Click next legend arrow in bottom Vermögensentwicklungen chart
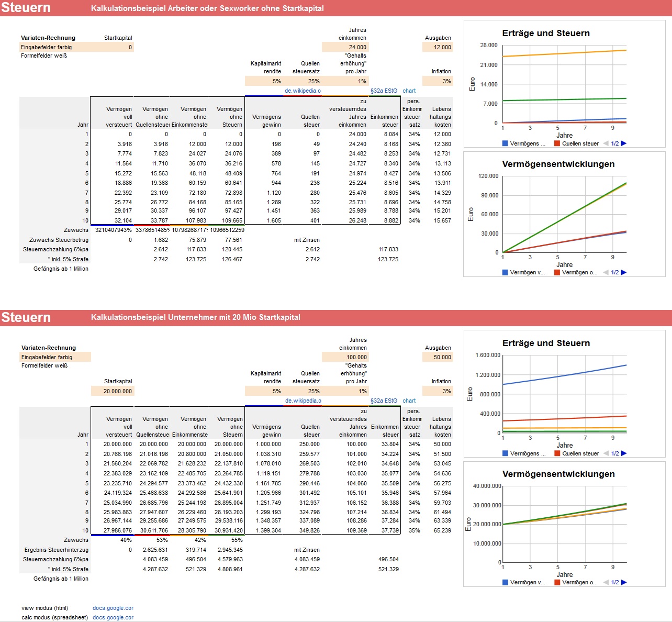 624,582
